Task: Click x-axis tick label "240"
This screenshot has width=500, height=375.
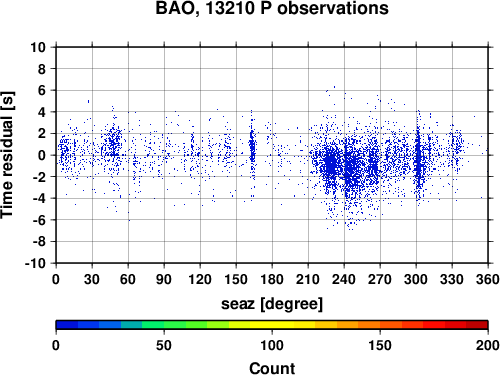Action: tap(344, 279)
